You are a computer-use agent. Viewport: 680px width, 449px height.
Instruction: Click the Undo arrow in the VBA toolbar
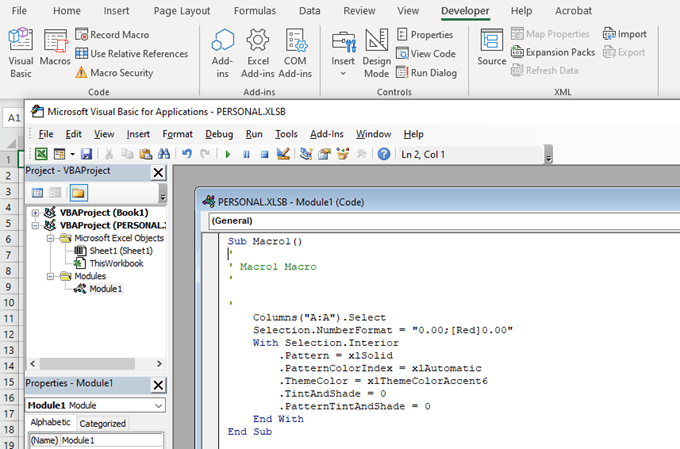pos(187,154)
